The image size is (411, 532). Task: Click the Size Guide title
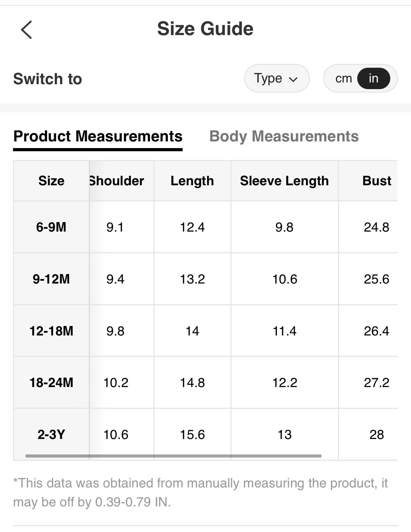[205, 29]
